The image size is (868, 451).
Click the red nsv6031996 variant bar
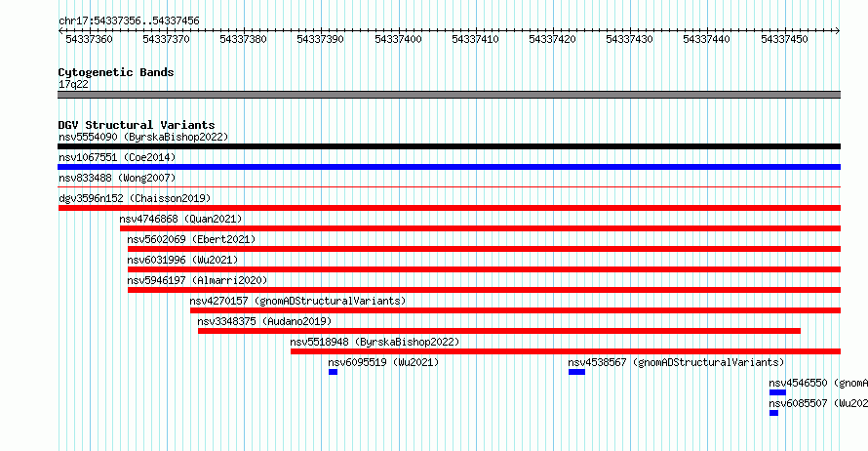484,269
